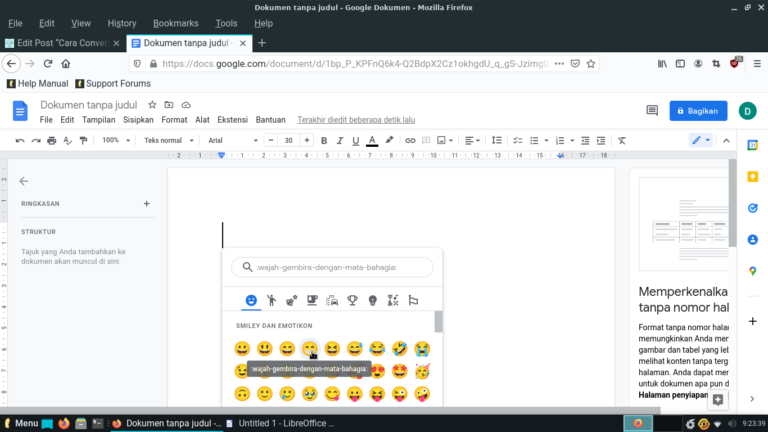Open Firefox Bookmarks menu
Screen dimensions: 768x432
(176, 23)
